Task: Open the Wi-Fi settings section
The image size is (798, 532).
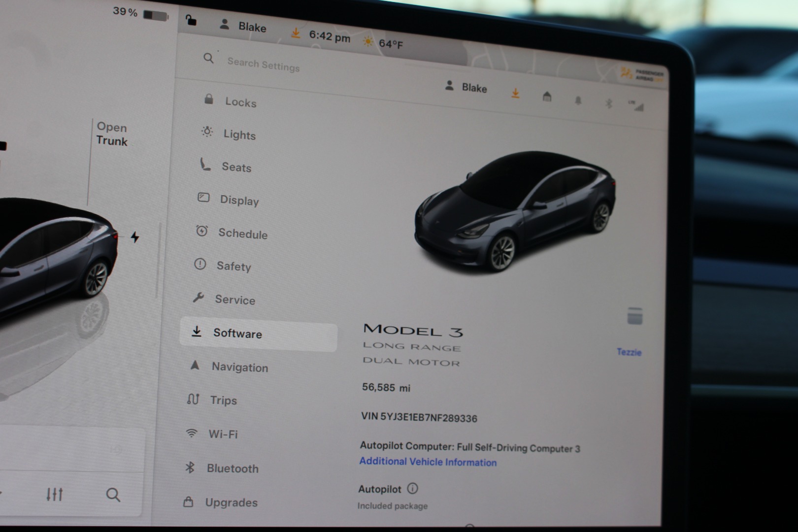Action: (x=223, y=434)
